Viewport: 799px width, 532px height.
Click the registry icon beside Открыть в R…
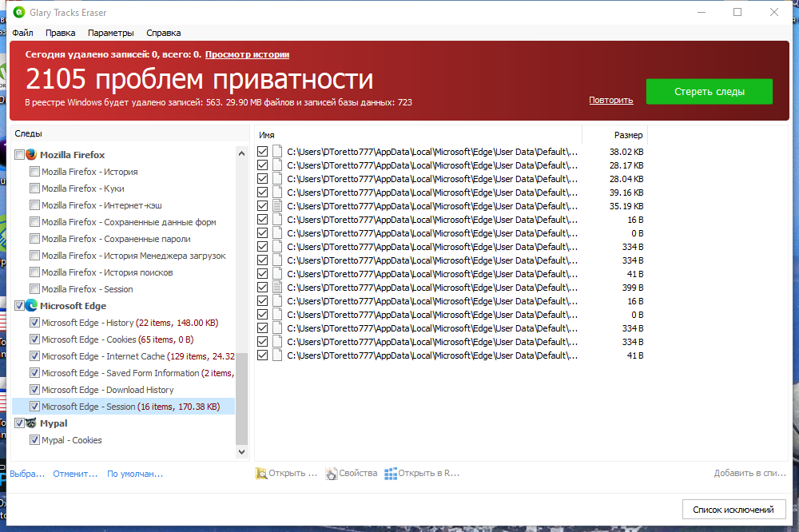click(391, 474)
